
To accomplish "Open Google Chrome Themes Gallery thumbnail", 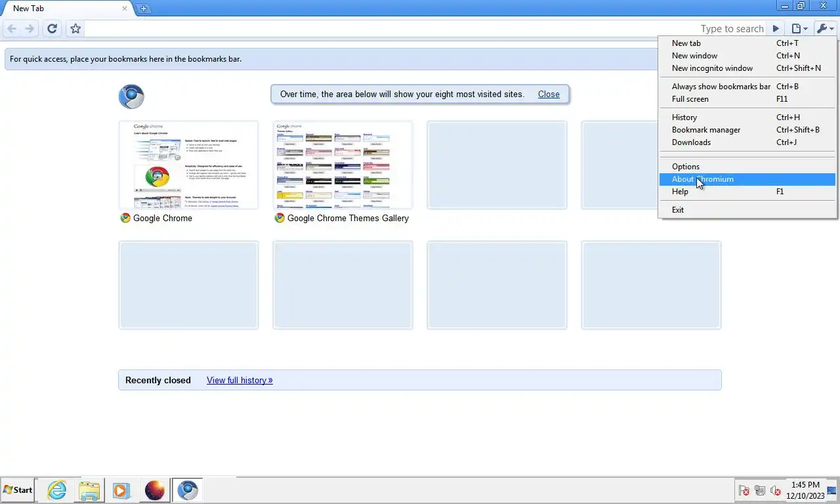I will (x=343, y=165).
